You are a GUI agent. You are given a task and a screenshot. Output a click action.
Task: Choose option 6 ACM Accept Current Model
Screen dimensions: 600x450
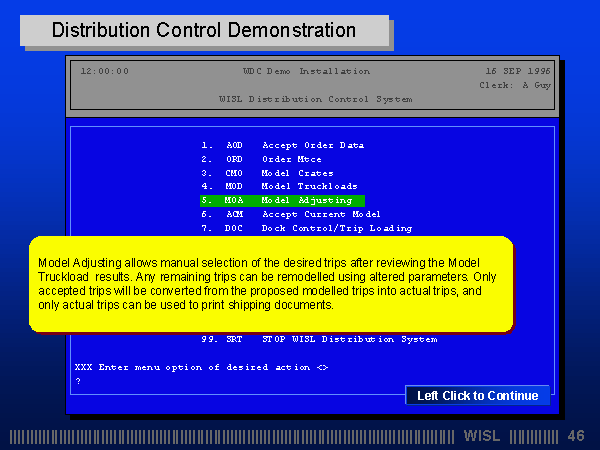point(291,214)
